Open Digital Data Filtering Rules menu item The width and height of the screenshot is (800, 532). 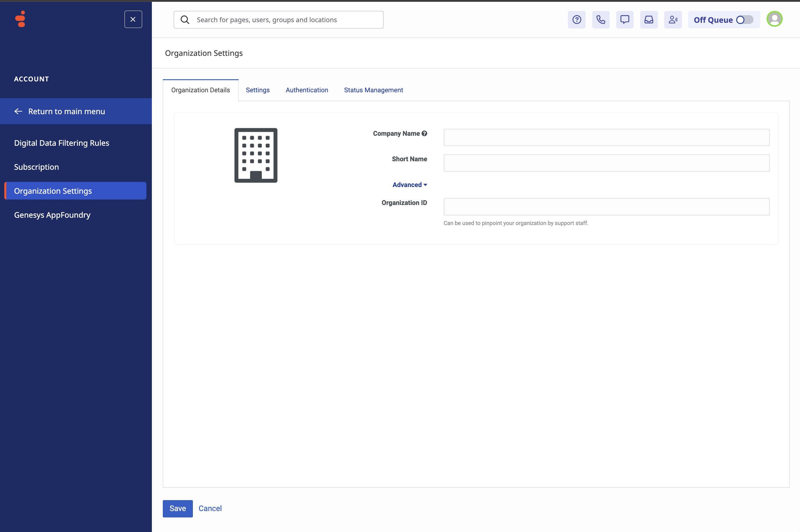coord(61,143)
